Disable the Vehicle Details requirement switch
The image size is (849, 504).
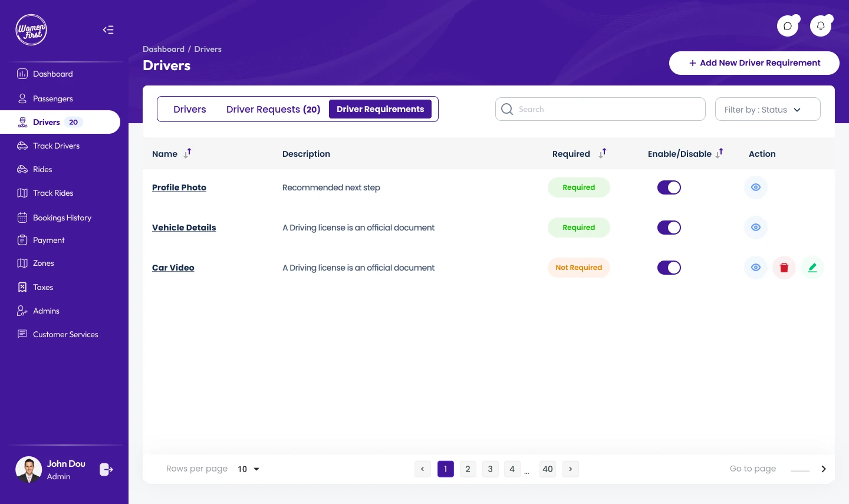tap(669, 228)
